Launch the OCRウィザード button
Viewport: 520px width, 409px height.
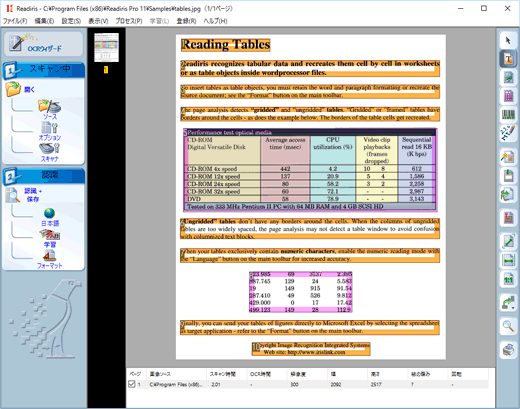click(x=44, y=44)
